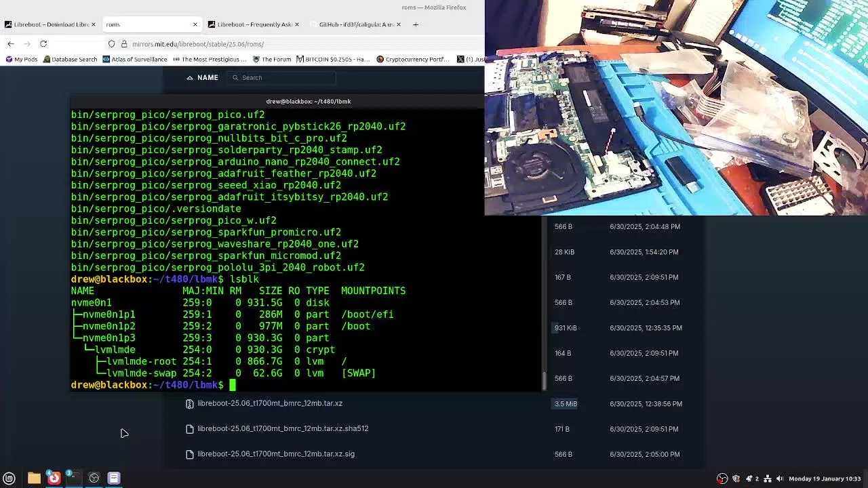
Task: Close the 'Libreboot – Download Libreboot' tab
Action: click(93, 24)
